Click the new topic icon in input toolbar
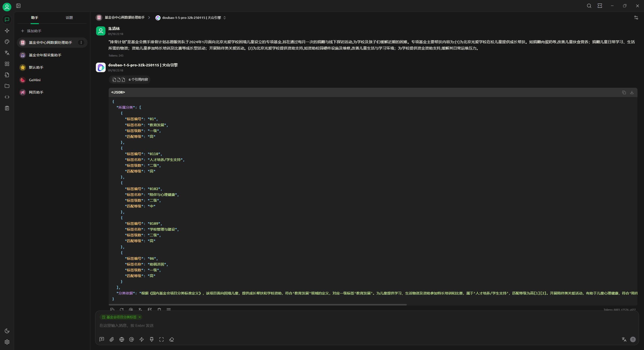The image size is (644, 350). (x=102, y=339)
